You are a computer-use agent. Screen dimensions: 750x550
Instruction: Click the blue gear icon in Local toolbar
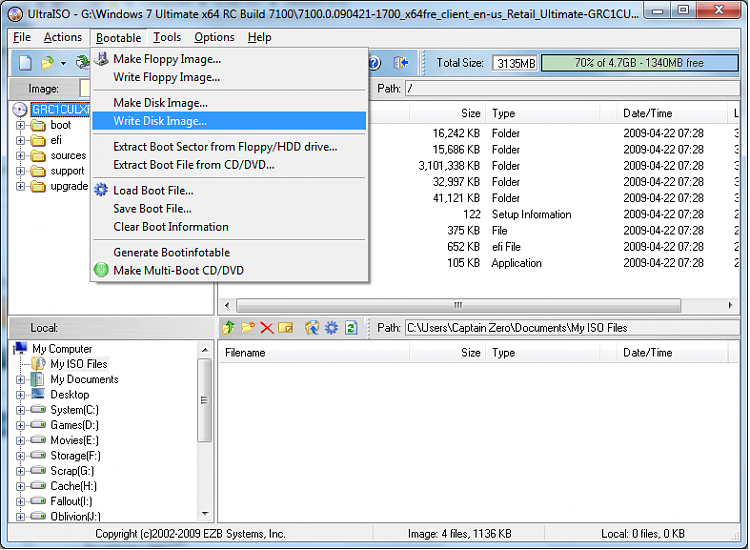(331, 328)
